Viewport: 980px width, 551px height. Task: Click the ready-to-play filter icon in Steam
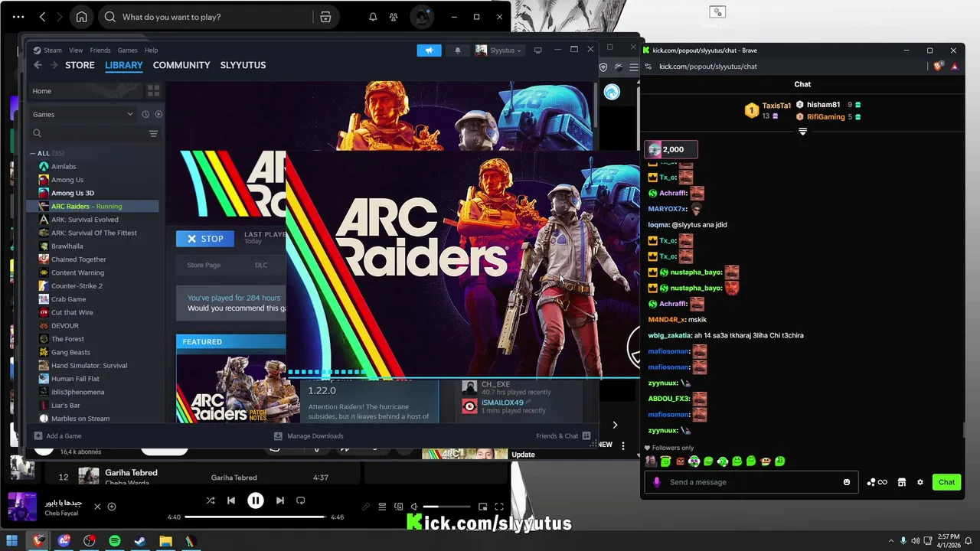pos(158,114)
